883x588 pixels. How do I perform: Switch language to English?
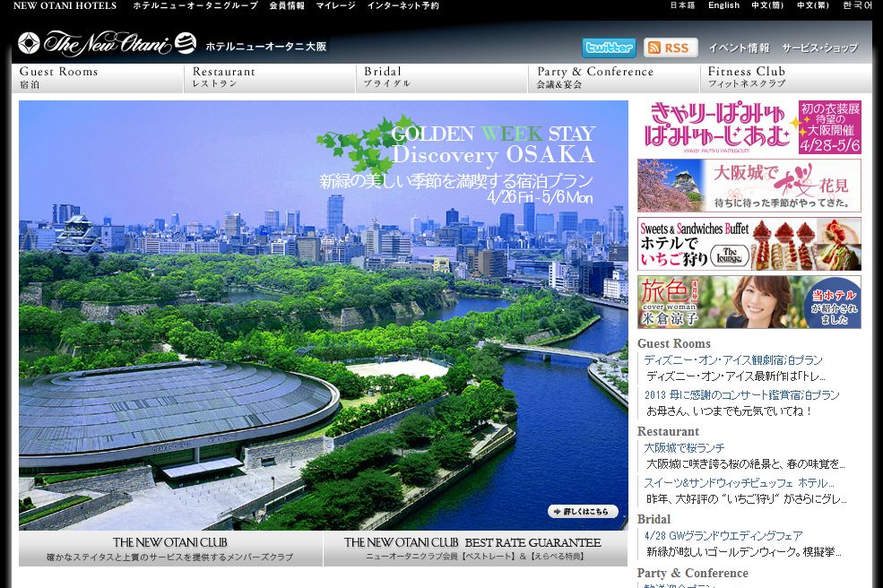pyautogui.click(x=723, y=5)
